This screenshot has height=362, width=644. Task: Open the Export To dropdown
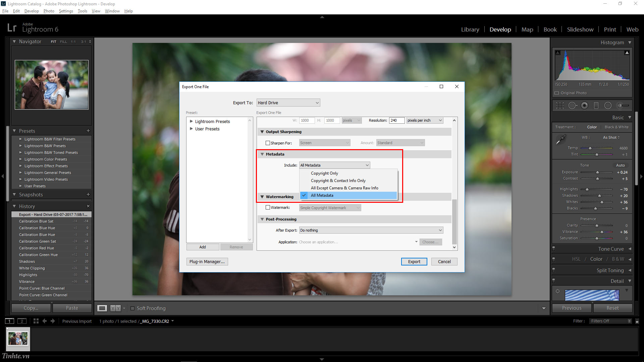point(288,103)
